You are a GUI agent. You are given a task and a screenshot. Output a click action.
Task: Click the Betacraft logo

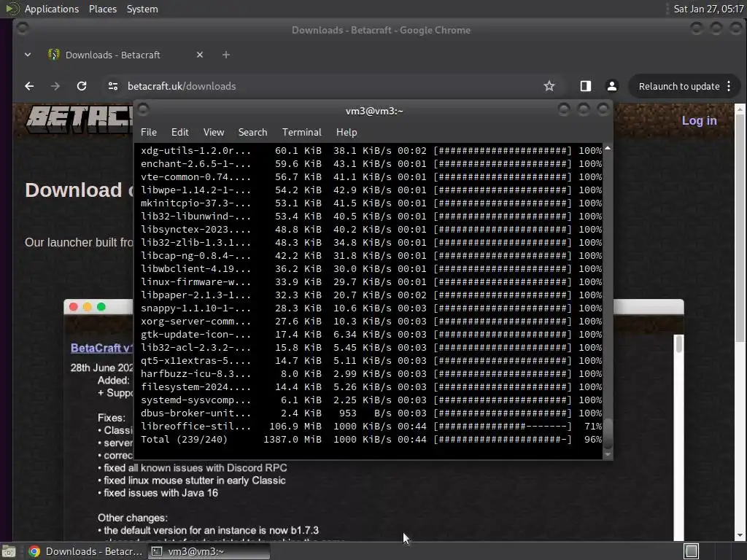point(80,119)
